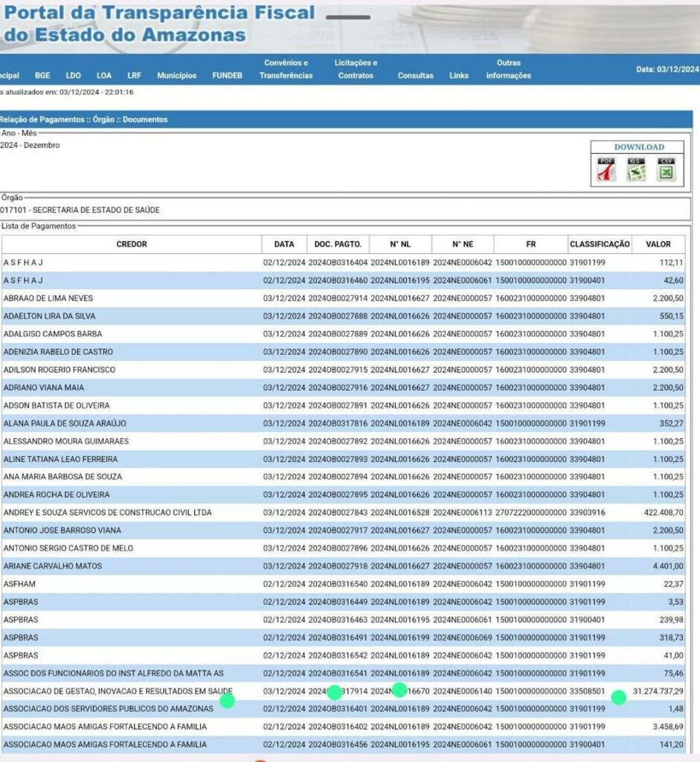
Task: Click NL number 2024NL0016199
Action: 400,638
